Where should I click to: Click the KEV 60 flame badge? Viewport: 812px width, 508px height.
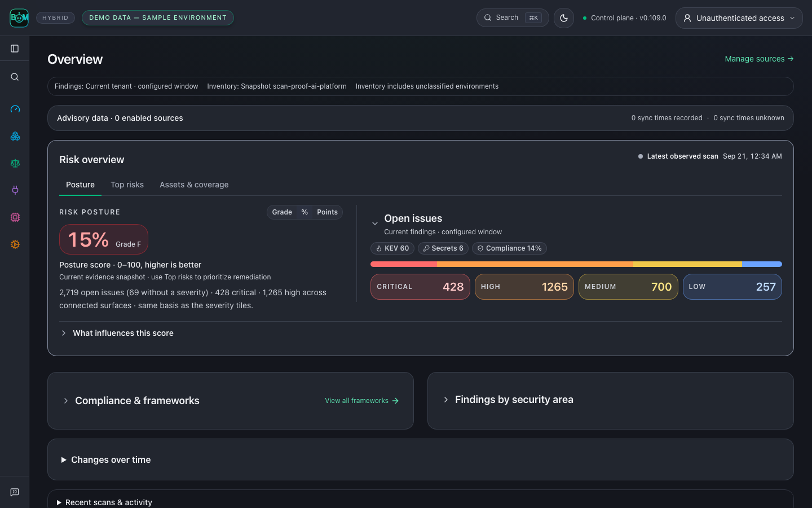click(392, 248)
